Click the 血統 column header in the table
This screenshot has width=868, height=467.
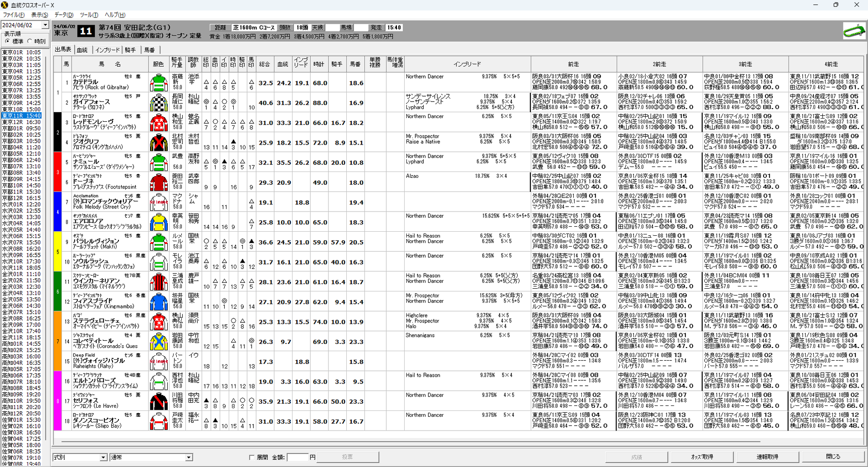tap(283, 64)
